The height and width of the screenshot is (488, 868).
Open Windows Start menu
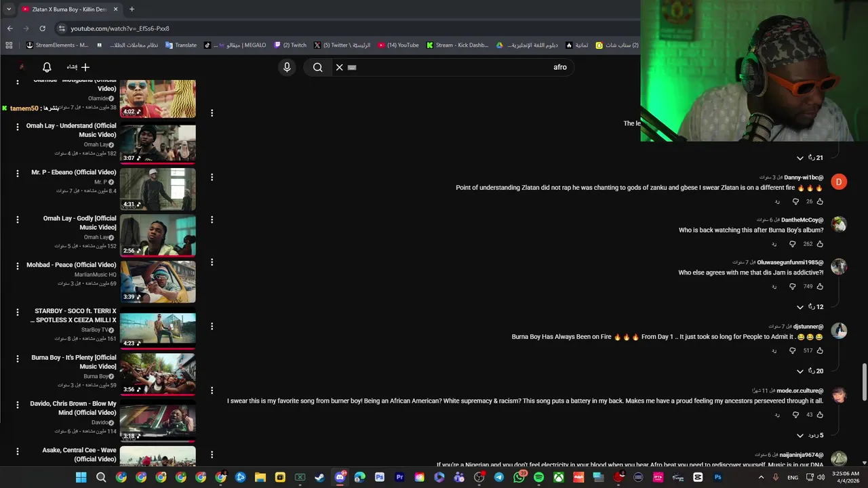click(81, 477)
